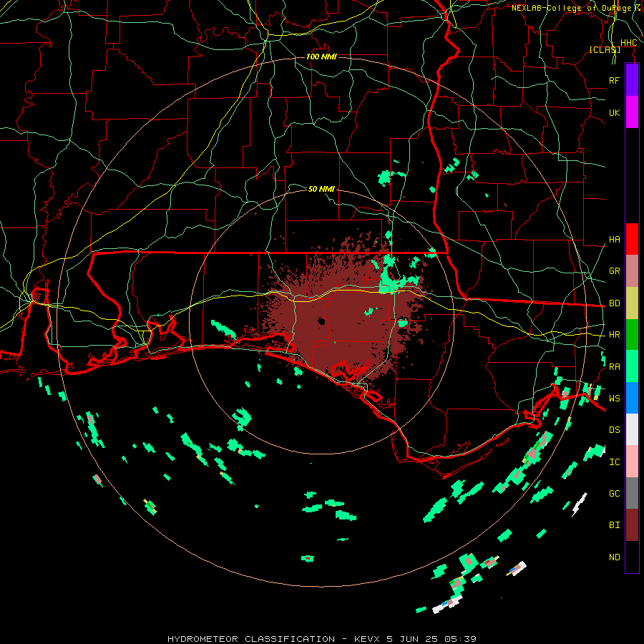Click the BI brown legend swatch
This screenshot has width=644, height=644.
click(632, 525)
